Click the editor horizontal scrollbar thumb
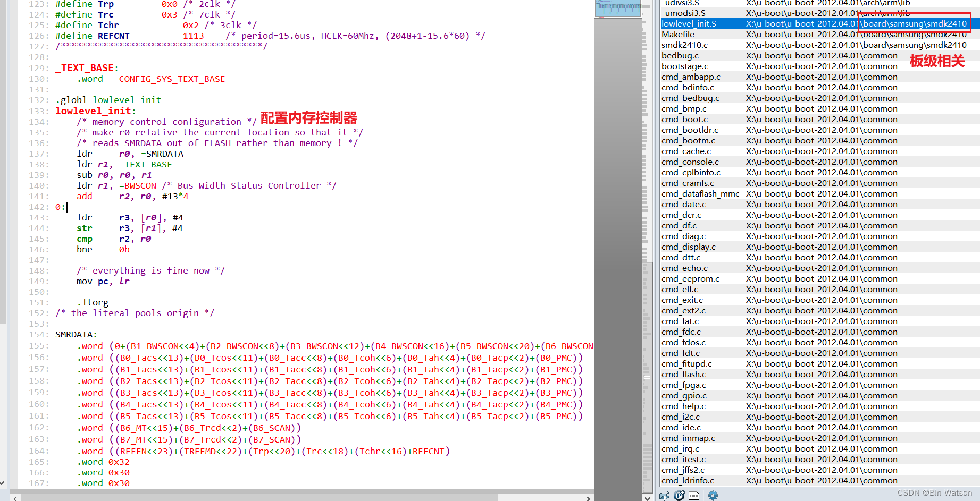Screen dimensions: 980x501 tap(259, 498)
